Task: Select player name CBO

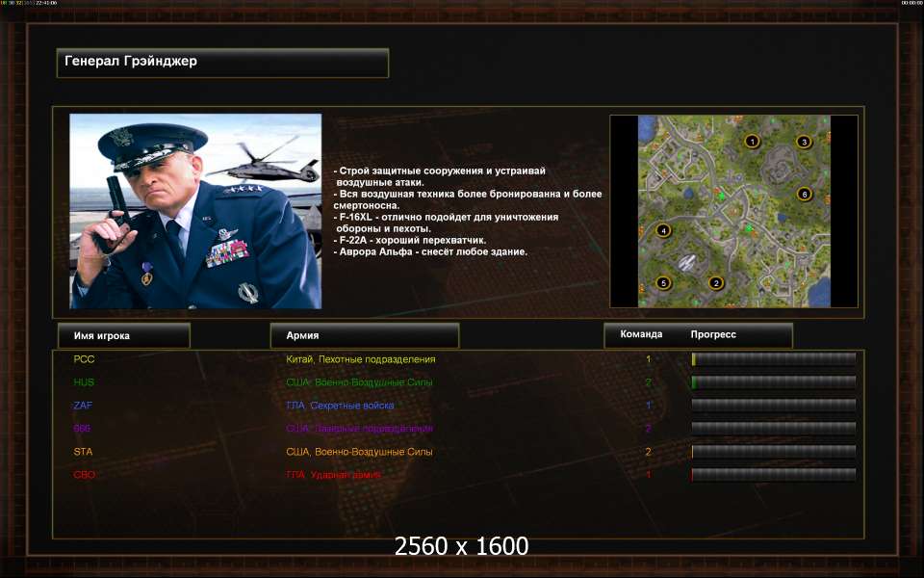Action: click(x=85, y=475)
